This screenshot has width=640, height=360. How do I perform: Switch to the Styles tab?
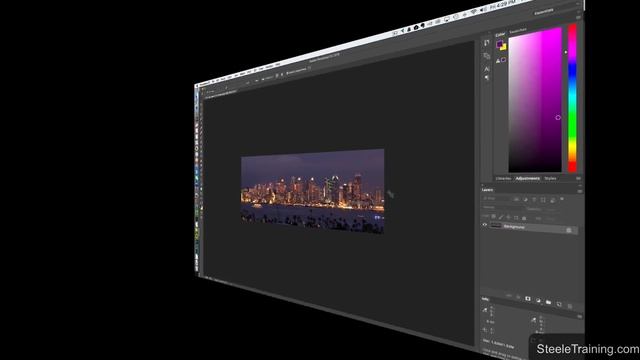pyautogui.click(x=550, y=178)
